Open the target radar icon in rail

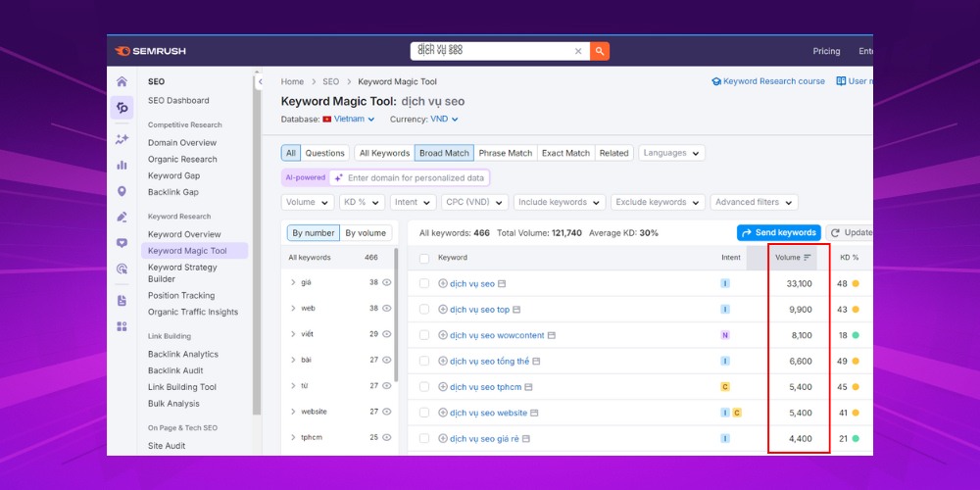122,269
